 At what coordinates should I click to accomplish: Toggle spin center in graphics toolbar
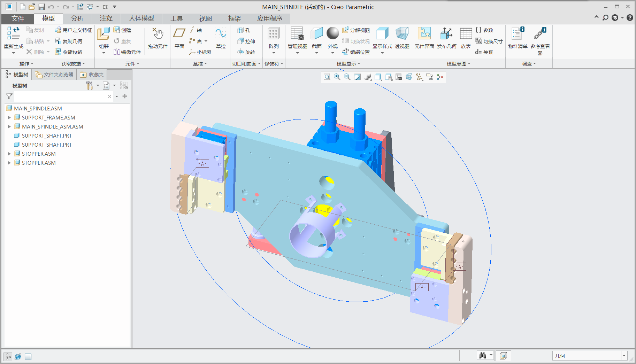coord(440,77)
